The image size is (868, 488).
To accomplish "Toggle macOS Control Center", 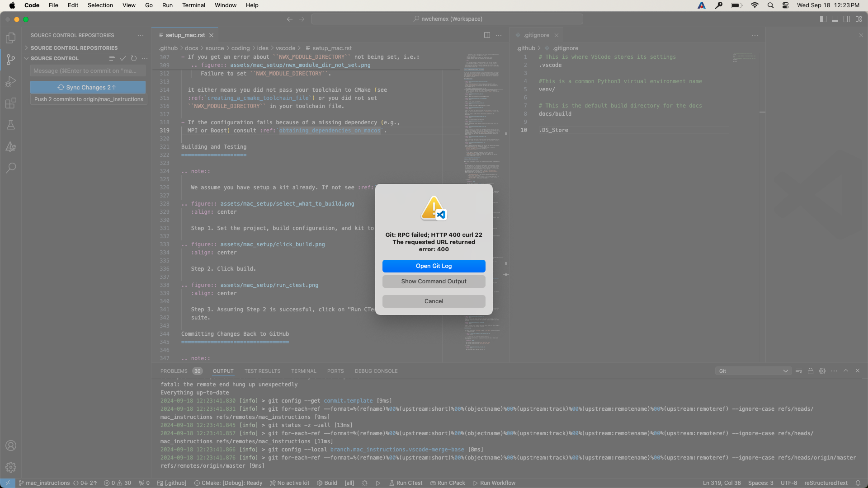I will 786,5.
